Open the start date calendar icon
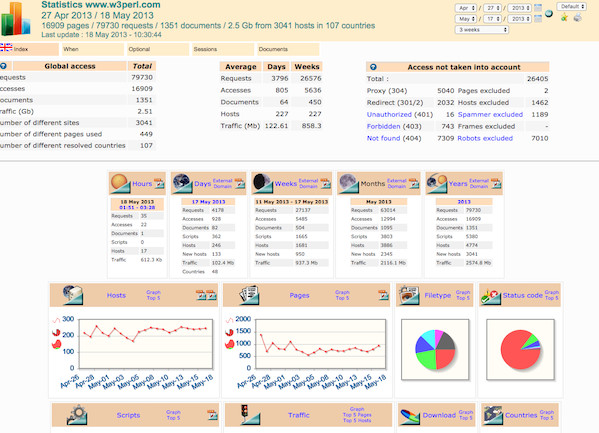 [538, 8]
